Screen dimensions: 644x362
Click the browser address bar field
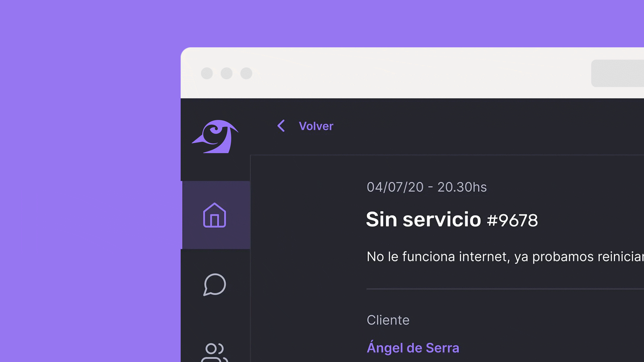pyautogui.click(x=618, y=73)
